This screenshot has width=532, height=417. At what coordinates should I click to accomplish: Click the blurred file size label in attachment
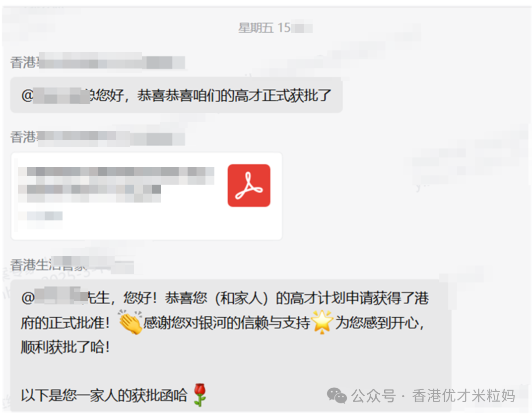point(41,215)
